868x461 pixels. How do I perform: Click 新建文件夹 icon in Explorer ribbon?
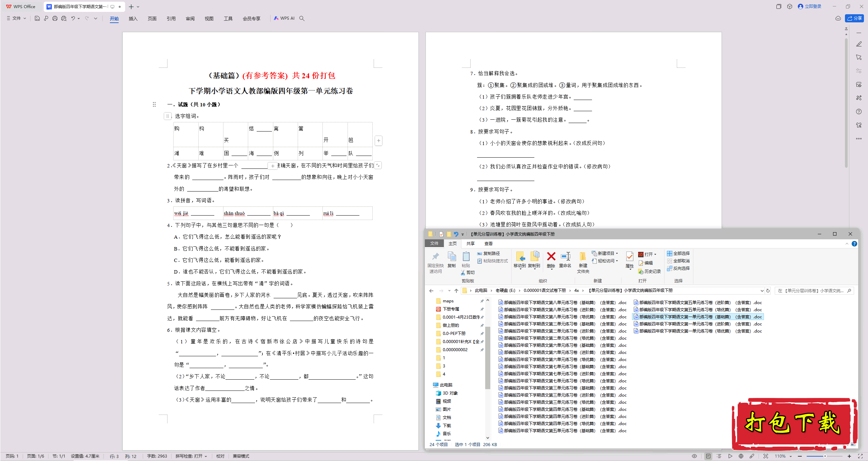coord(583,262)
